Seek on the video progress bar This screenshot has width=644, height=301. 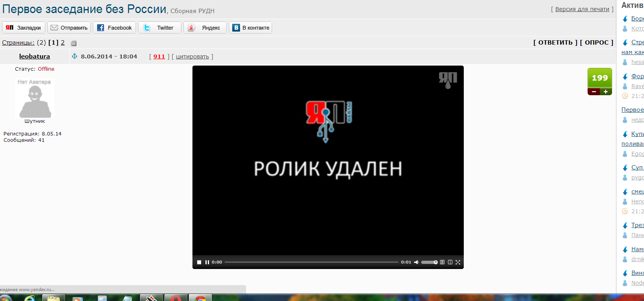tap(312, 262)
